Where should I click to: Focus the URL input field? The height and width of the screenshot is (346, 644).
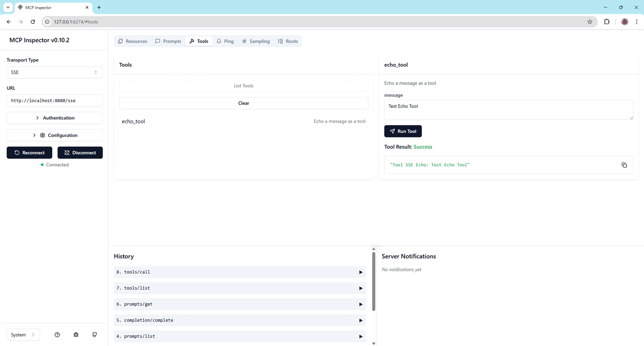[x=55, y=101]
